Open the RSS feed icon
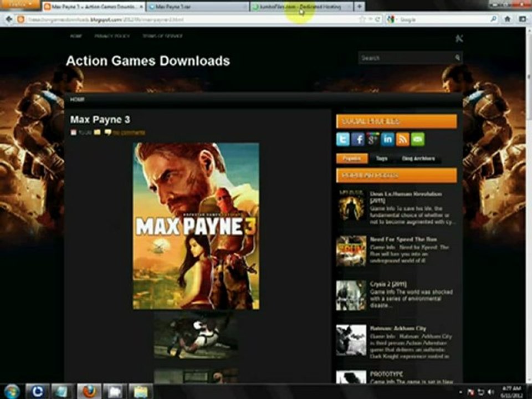 coord(402,140)
